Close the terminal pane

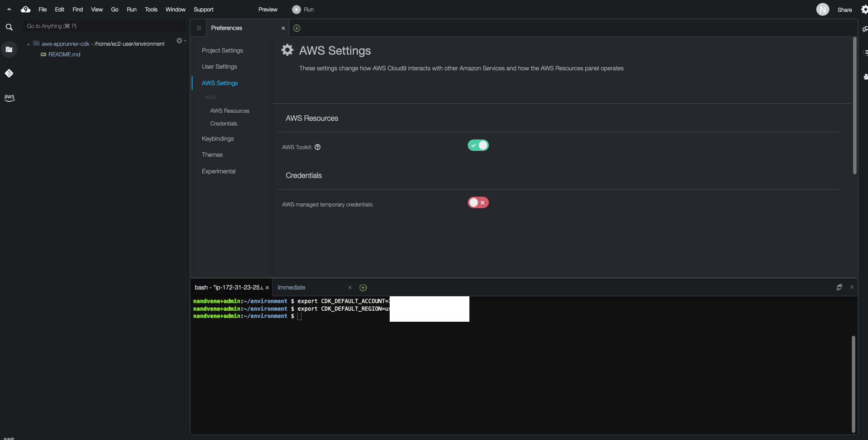click(x=852, y=287)
